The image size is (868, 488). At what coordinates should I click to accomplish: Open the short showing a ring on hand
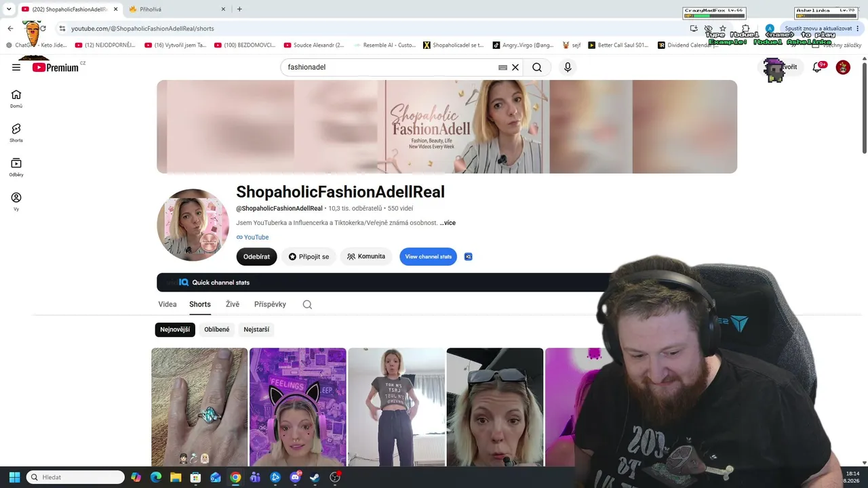point(199,407)
